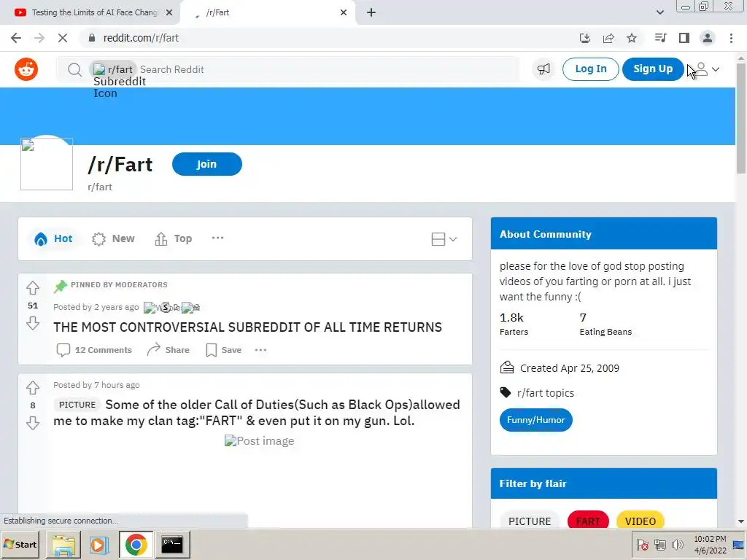The width and height of the screenshot is (747, 560).
Task: Open the media controls icon
Action: [x=660, y=38]
